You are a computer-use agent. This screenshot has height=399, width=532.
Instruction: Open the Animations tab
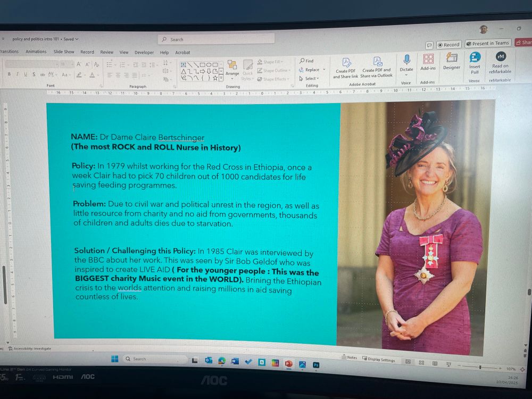pyautogui.click(x=36, y=52)
